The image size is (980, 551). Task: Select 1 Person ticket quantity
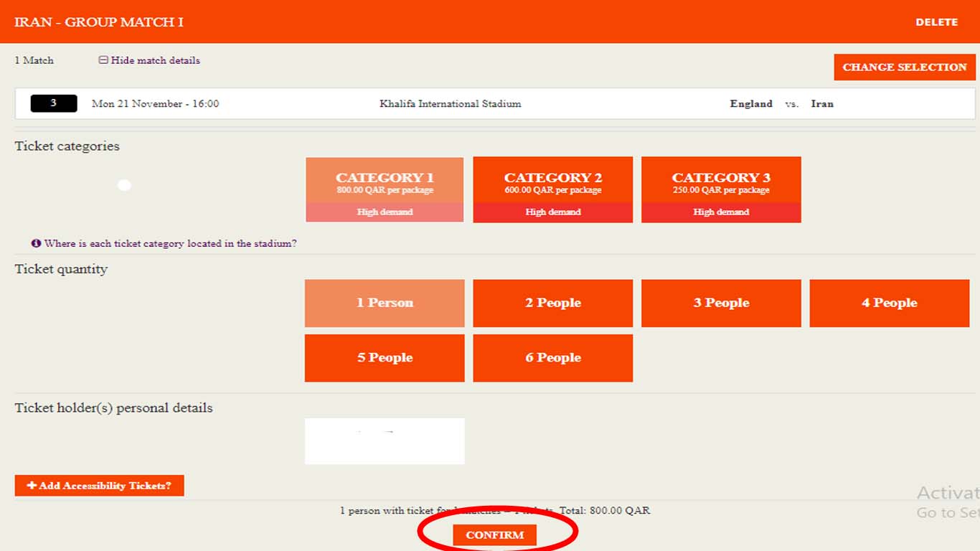[385, 303]
